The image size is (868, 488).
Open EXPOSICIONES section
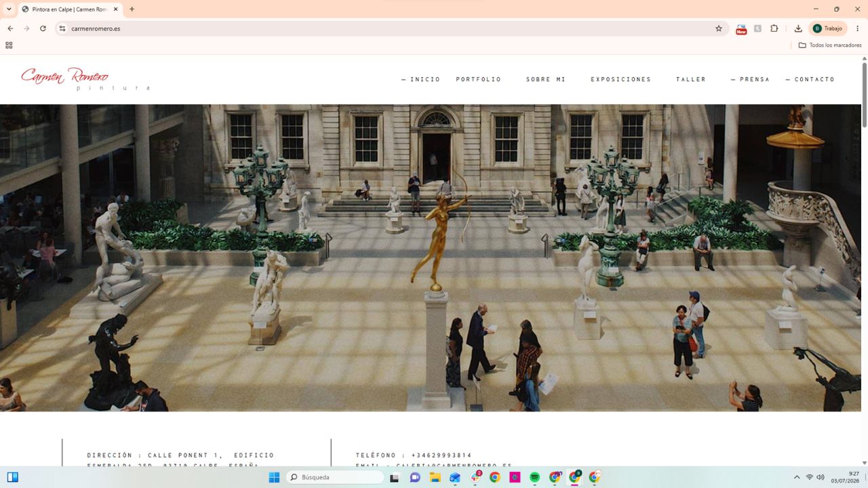620,79
